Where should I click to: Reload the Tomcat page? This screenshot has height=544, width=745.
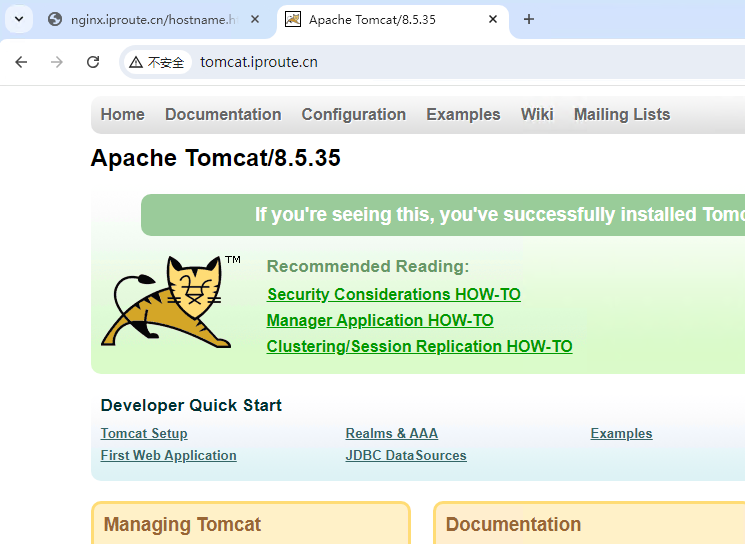coord(93,62)
